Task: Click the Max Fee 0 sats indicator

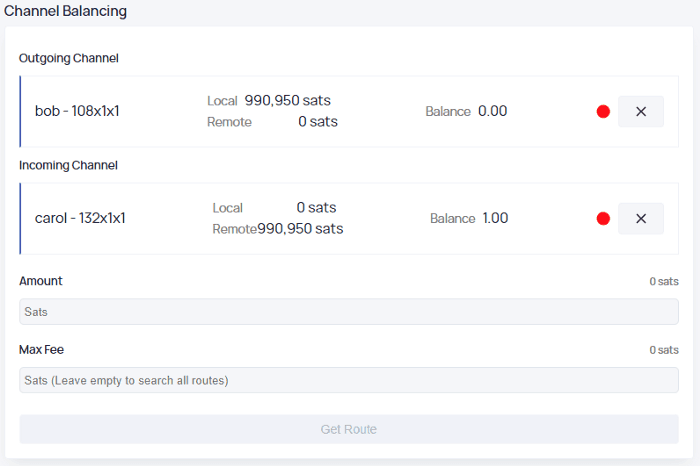Action: [x=664, y=350]
